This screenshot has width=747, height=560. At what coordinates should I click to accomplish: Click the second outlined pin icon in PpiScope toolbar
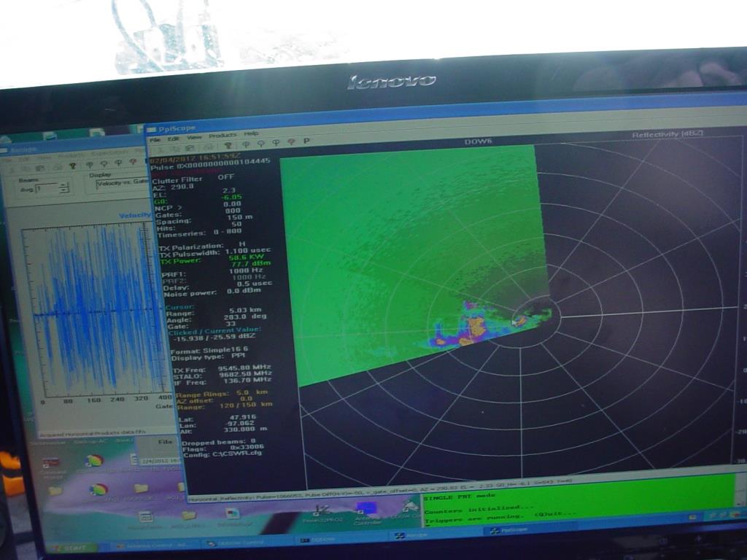261,144
